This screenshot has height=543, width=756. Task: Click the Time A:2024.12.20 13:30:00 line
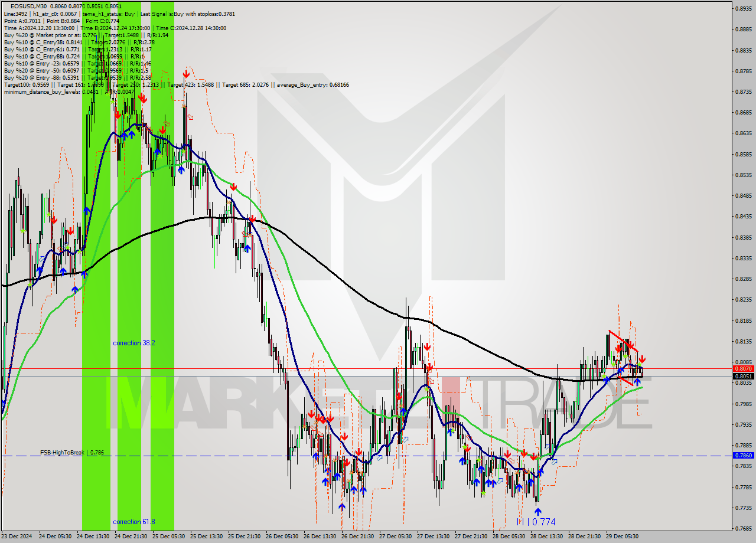click(x=115, y=28)
